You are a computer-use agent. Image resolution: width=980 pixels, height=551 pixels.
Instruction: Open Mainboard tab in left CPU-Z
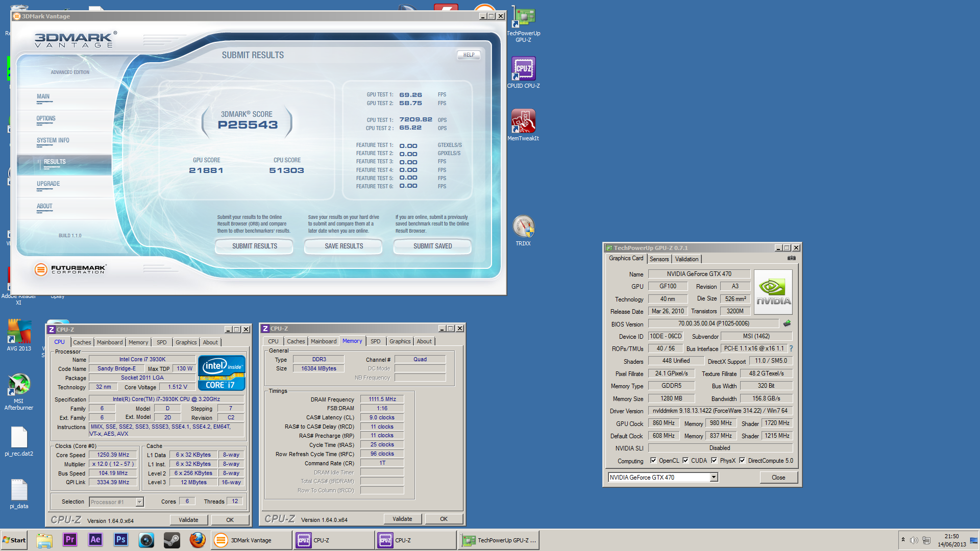click(x=110, y=342)
